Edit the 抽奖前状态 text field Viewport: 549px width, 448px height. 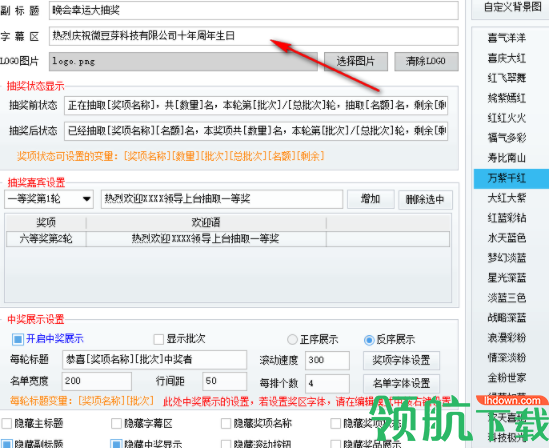click(x=256, y=105)
